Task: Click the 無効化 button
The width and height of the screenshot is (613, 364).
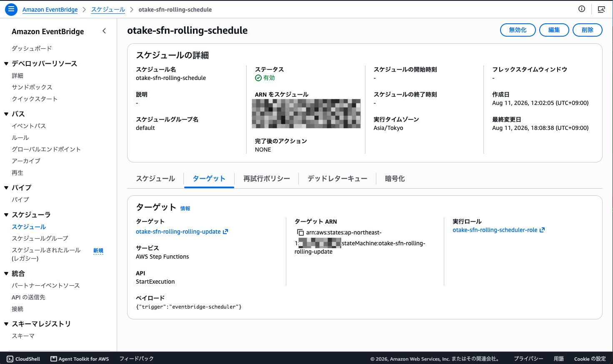Action: [x=518, y=30]
